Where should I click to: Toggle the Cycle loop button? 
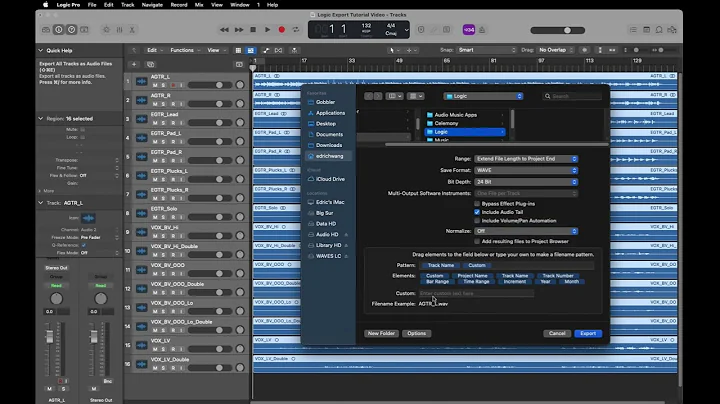click(x=296, y=30)
